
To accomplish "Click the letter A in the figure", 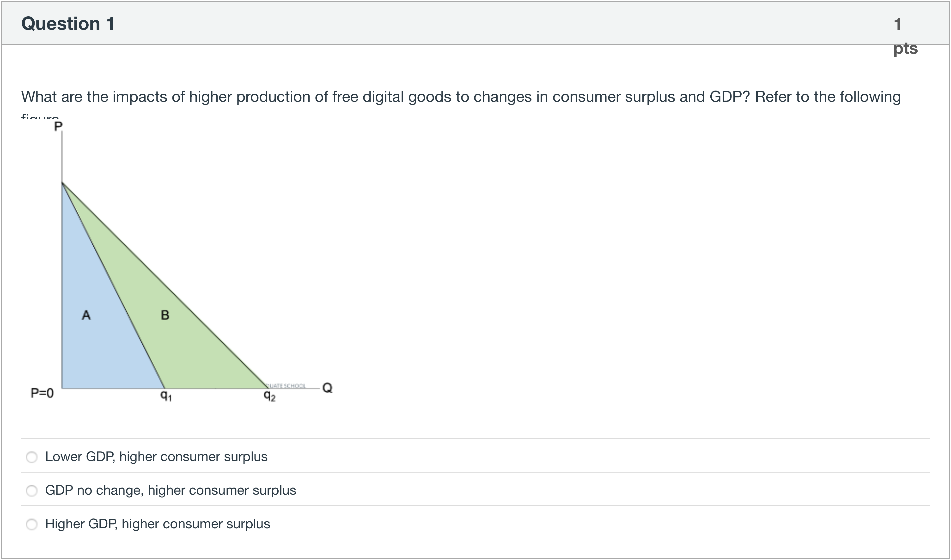I will pyautogui.click(x=86, y=315).
